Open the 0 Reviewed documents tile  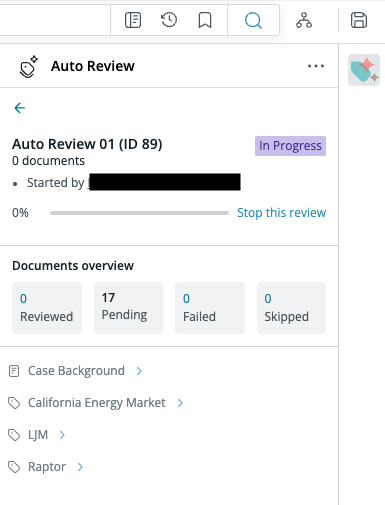(47, 308)
